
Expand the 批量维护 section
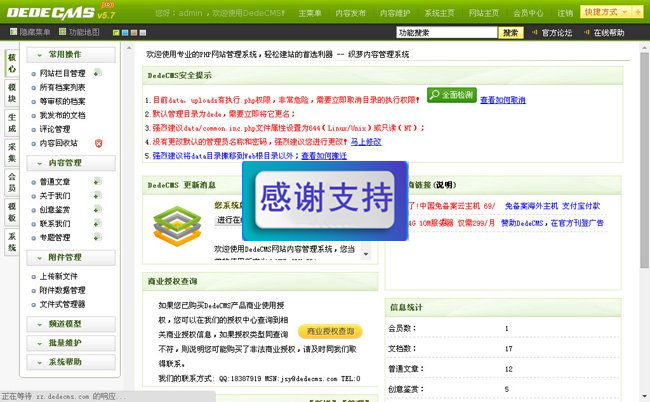(71, 343)
